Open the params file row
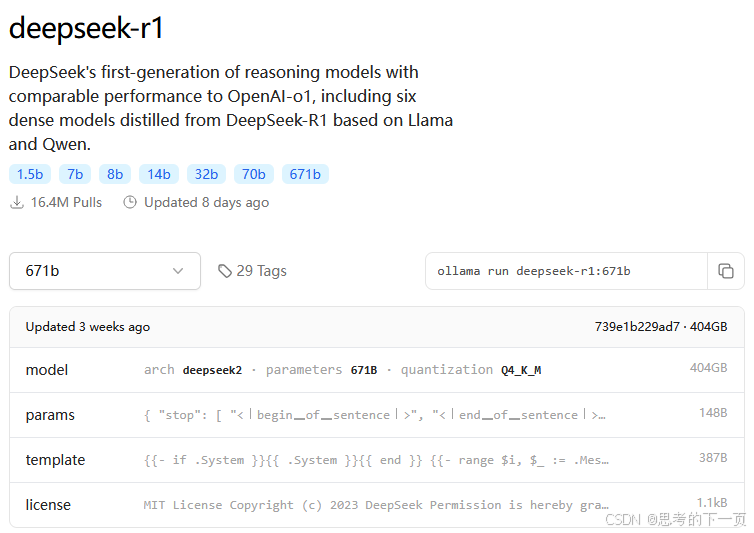The height and width of the screenshot is (533, 754). [377, 415]
